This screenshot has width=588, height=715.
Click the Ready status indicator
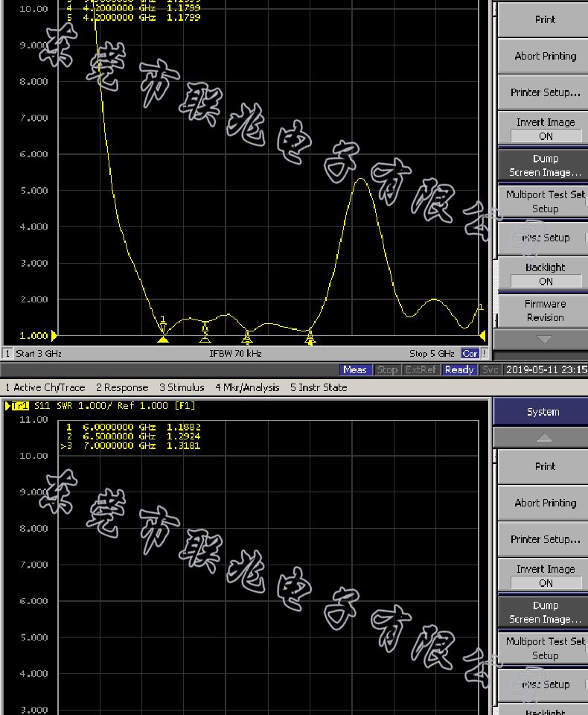(x=459, y=370)
